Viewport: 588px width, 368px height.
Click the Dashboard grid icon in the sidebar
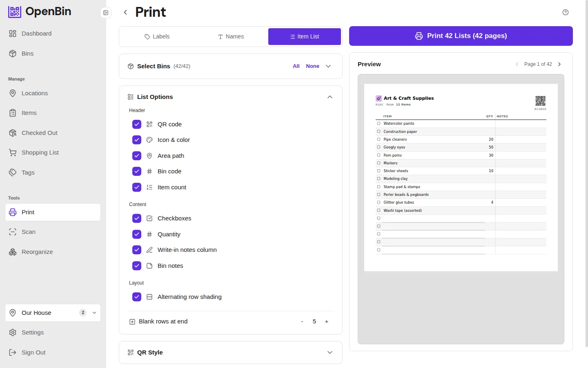click(x=13, y=34)
